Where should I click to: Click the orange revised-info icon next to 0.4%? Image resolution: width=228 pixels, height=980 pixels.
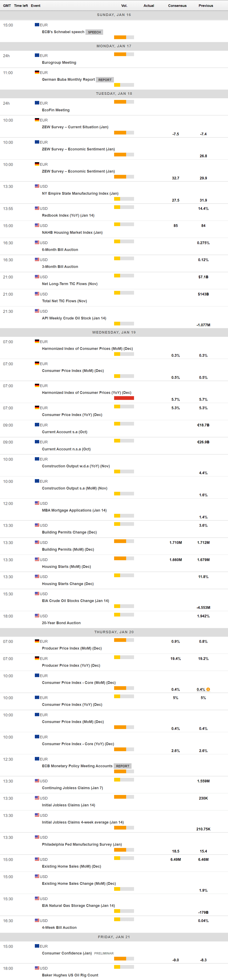pyautogui.click(x=208, y=689)
